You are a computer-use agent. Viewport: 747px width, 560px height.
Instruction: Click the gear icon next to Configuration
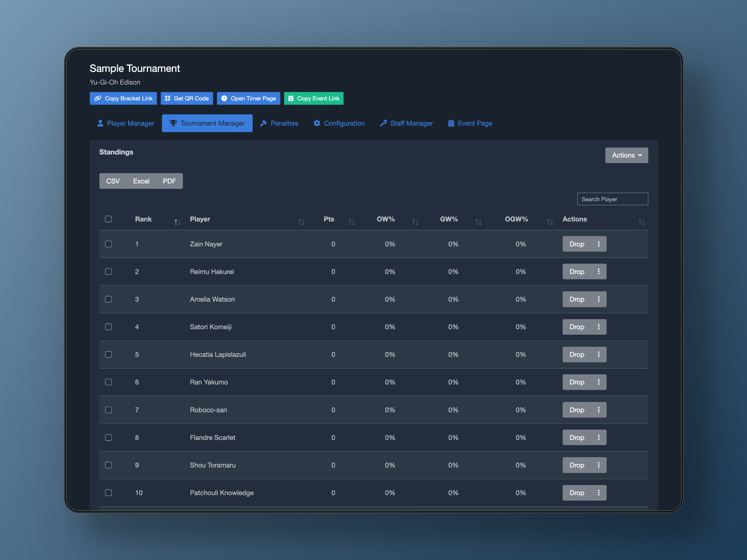pyautogui.click(x=317, y=123)
